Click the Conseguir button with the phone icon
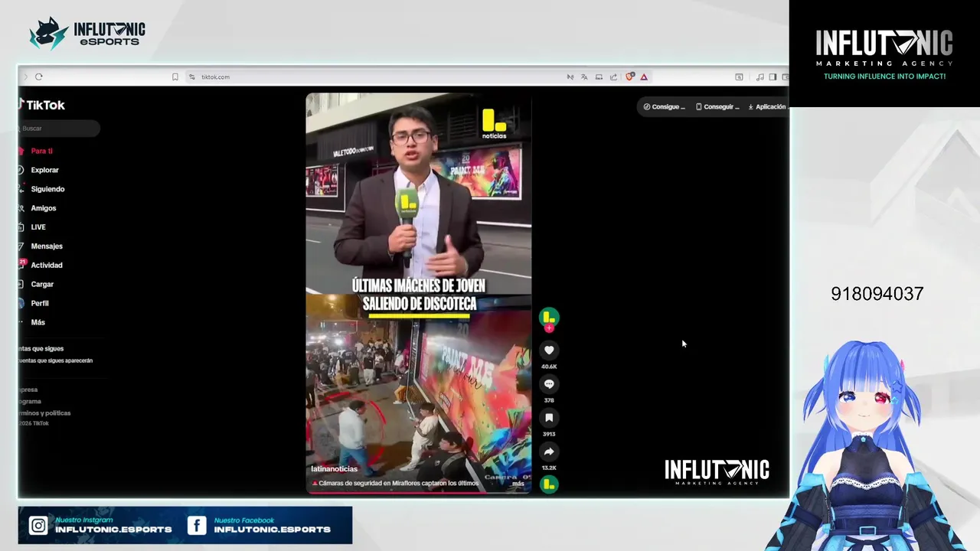This screenshot has width=980, height=551. (x=717, y=106)
